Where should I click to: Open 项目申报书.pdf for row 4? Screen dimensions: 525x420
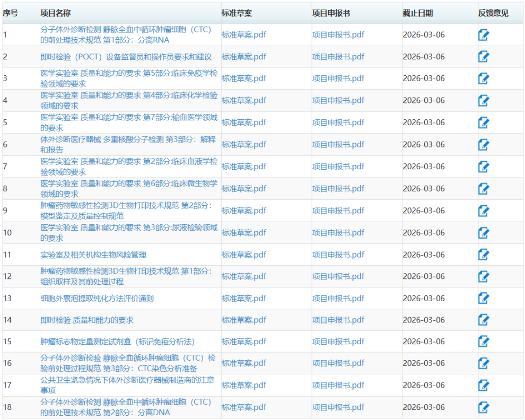tap(338, 100)
